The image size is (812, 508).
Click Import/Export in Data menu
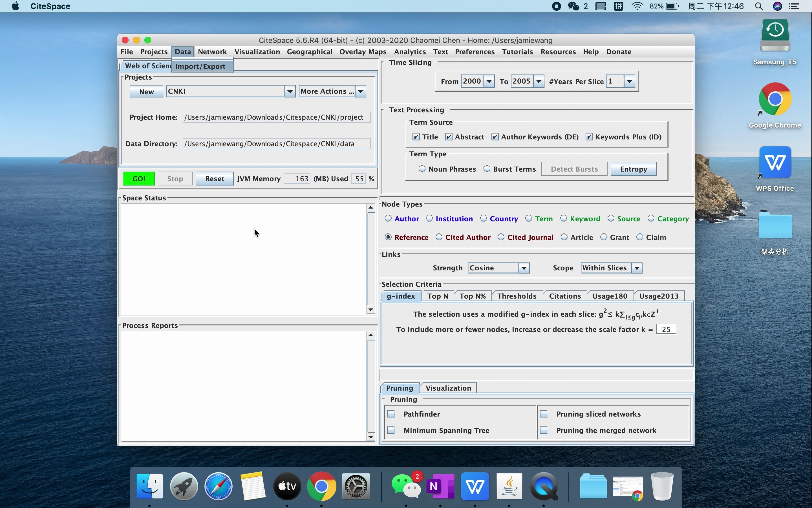point(202,66)
